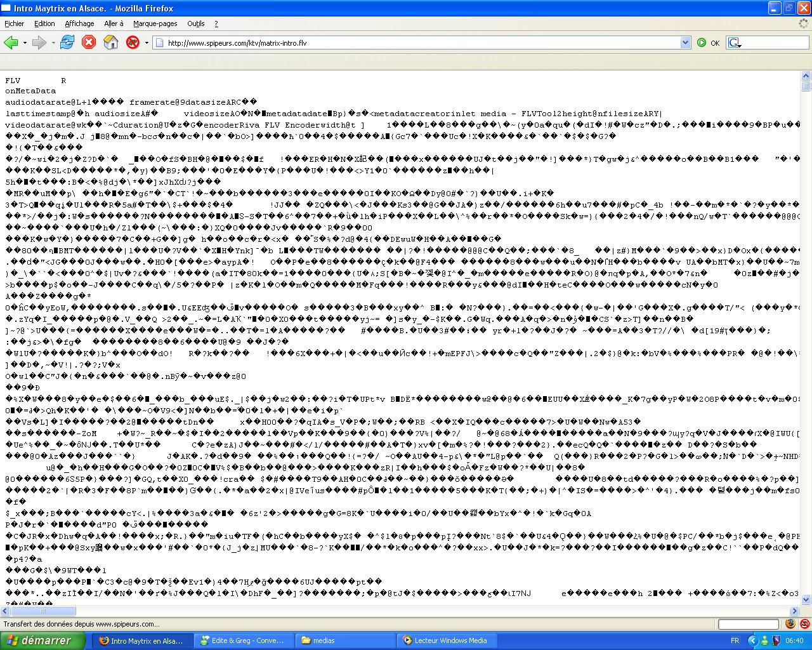Open the Marque-pages menu
This screenshot has width=812, height=650.
click(x=155, y=23)
